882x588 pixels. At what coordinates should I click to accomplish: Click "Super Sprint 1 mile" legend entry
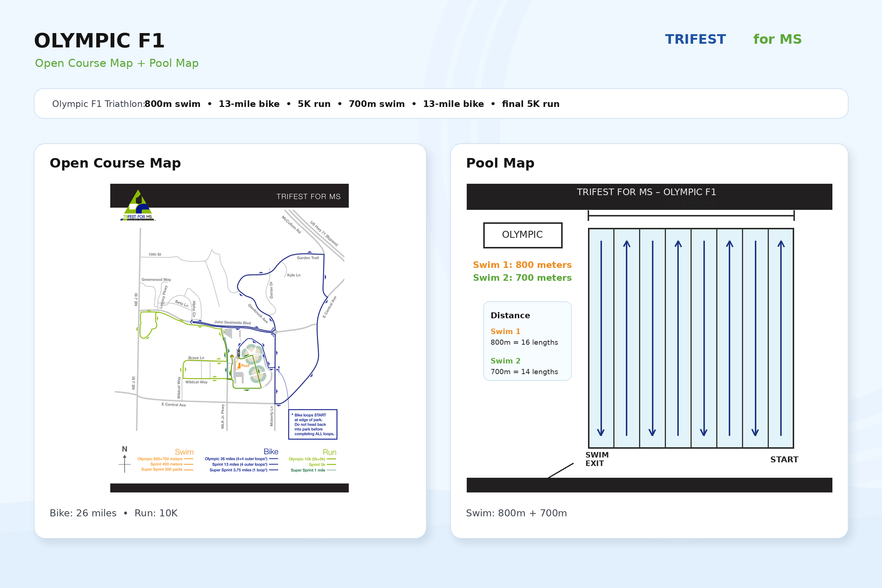308,470
